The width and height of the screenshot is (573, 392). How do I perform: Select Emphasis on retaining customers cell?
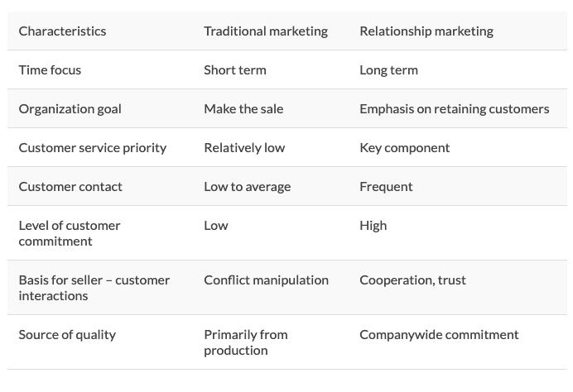(x=455, y=109)
